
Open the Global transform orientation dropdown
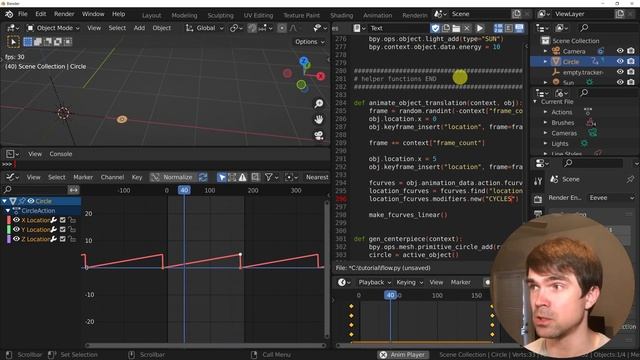click(204, 28)
